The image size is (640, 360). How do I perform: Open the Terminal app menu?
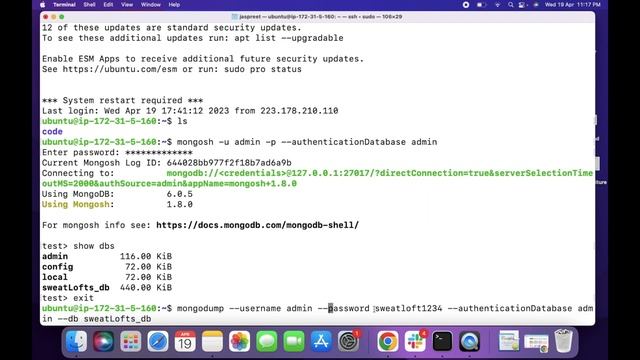64,5
